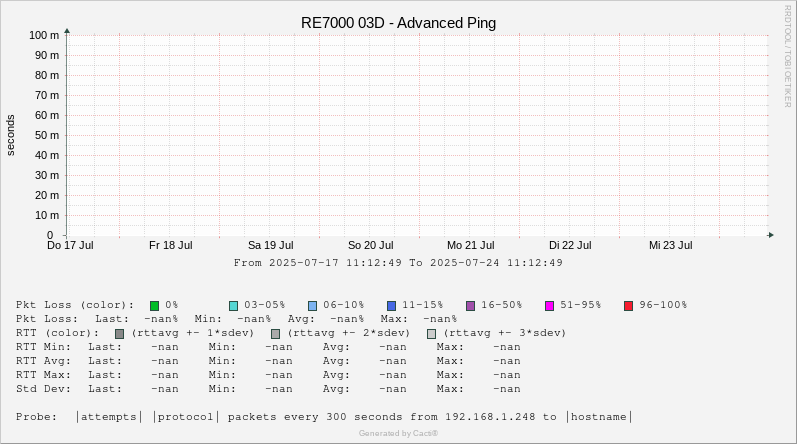
Task: Click the magenta 51-95% packet loss swatch
Action: [x=550, y=305]
